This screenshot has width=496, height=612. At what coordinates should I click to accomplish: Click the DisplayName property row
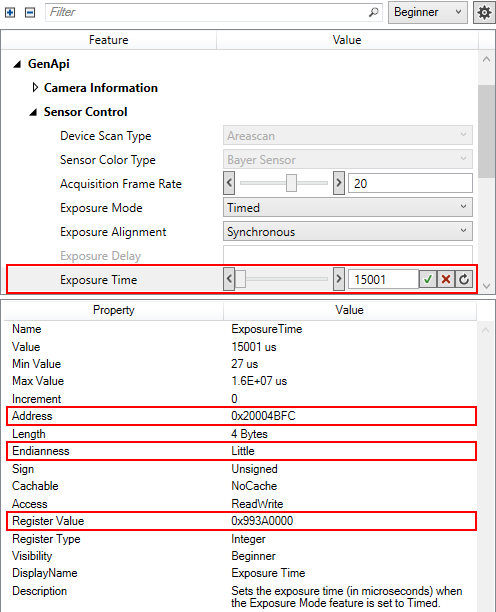point(240,573)
